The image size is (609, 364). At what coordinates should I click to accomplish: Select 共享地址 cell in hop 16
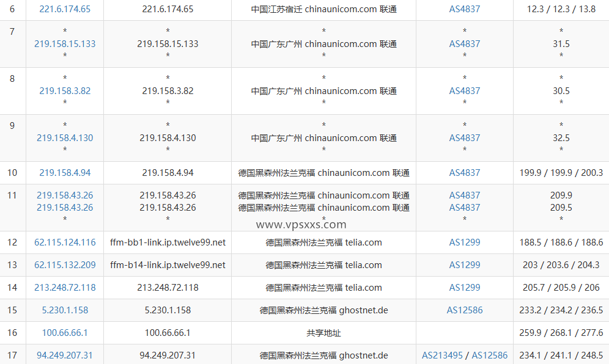(324, 333)
